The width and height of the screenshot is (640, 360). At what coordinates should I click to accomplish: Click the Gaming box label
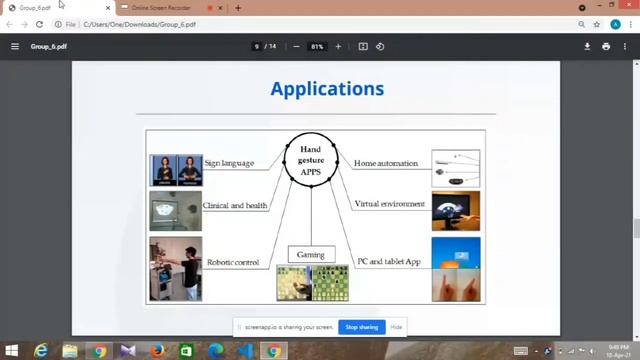(x=311, y=254)
